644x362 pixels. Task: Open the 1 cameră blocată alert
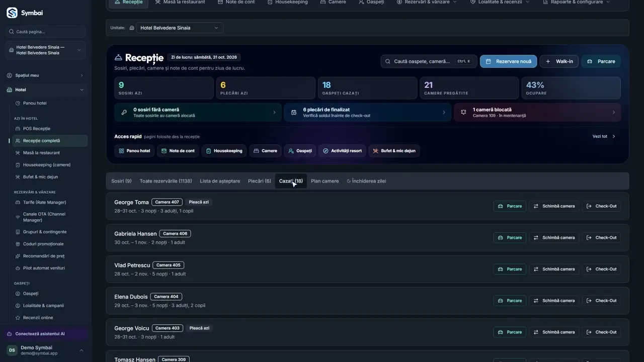pyautogui.click(x=537, y=113)
